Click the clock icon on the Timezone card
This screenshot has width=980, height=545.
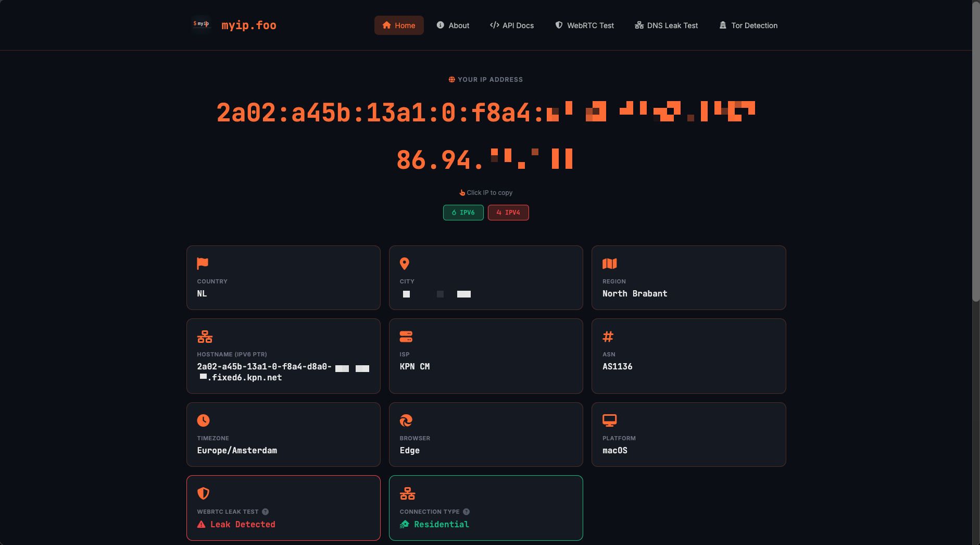[203, 420]
